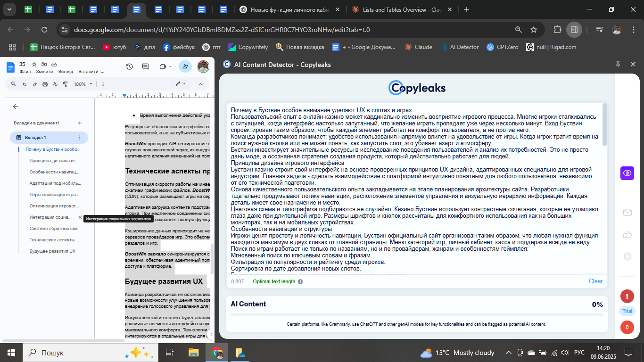
Task: Open the comments panel in Docs
Action: [x=145, y=67]
